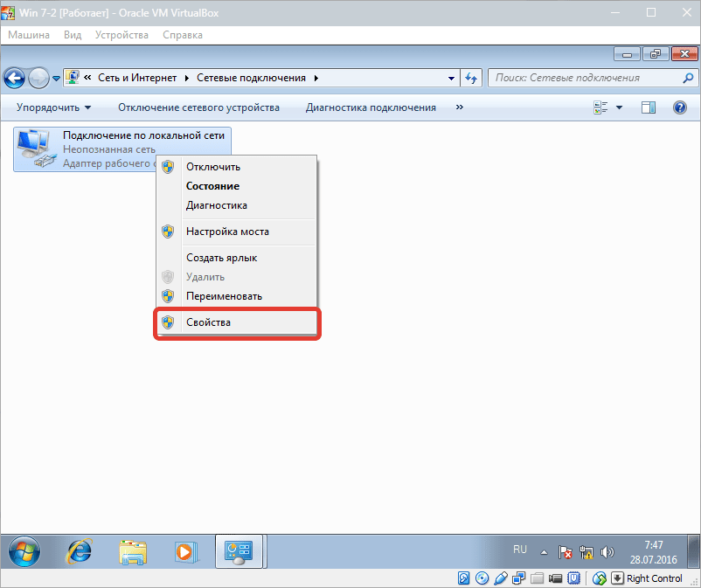The width and height of the screenshot is (701, 588).
Task: Click VirtualBox mouse integration status icon
Action: (x=599, y=578)
